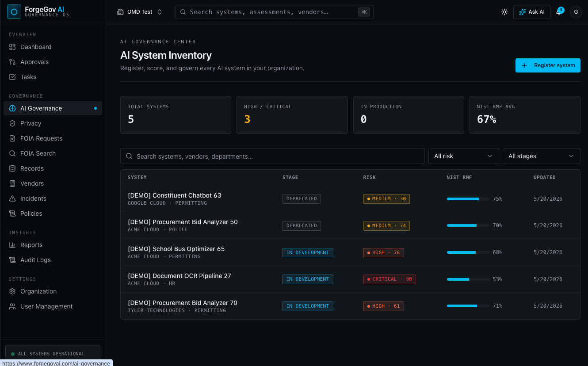Click the User Management people icon
The height and width of the screenshot is (366, 588).
point(12,306)
